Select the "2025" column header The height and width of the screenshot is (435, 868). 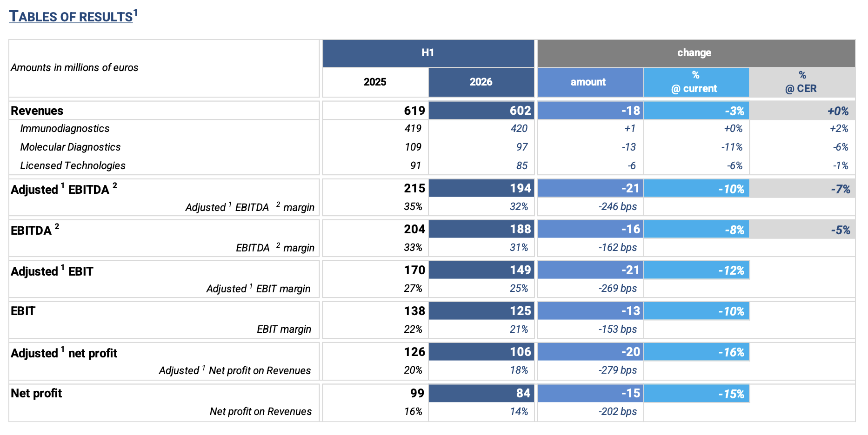point(375,82)
